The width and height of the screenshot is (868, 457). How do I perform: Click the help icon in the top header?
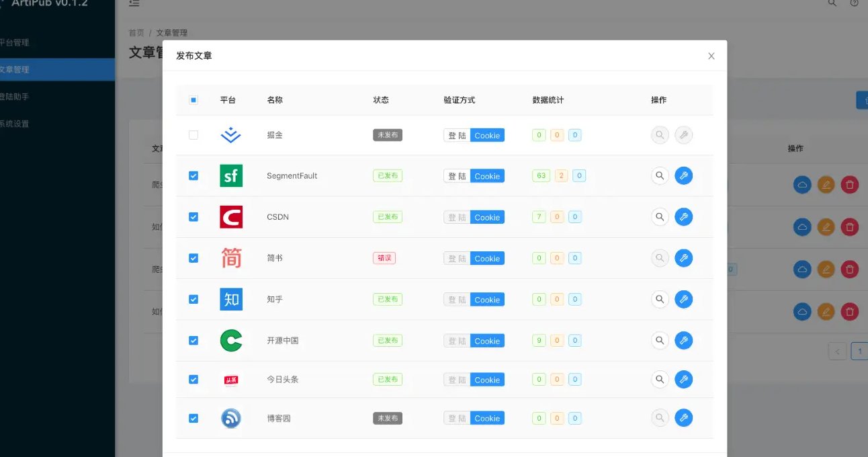point(854,3)
